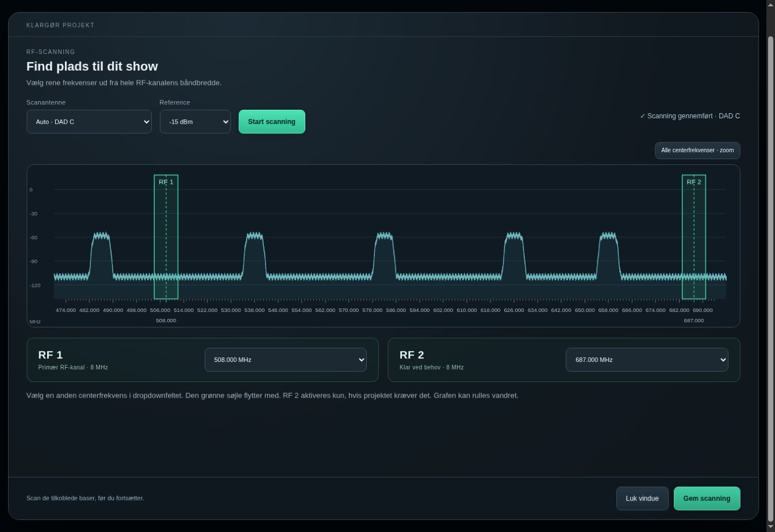Save with Gem scanning button

tap(707, 499)
